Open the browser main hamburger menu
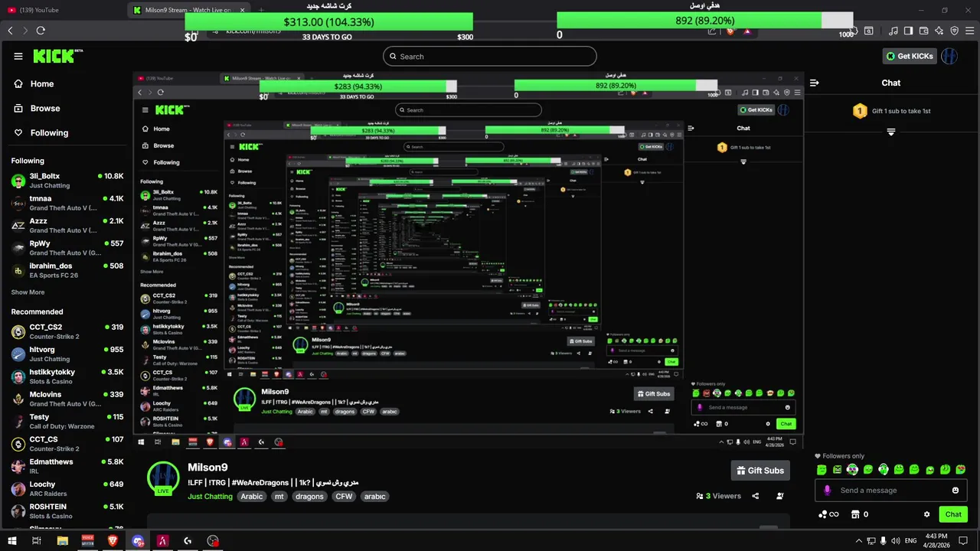 pyautogui.click(x=969, y=31)
